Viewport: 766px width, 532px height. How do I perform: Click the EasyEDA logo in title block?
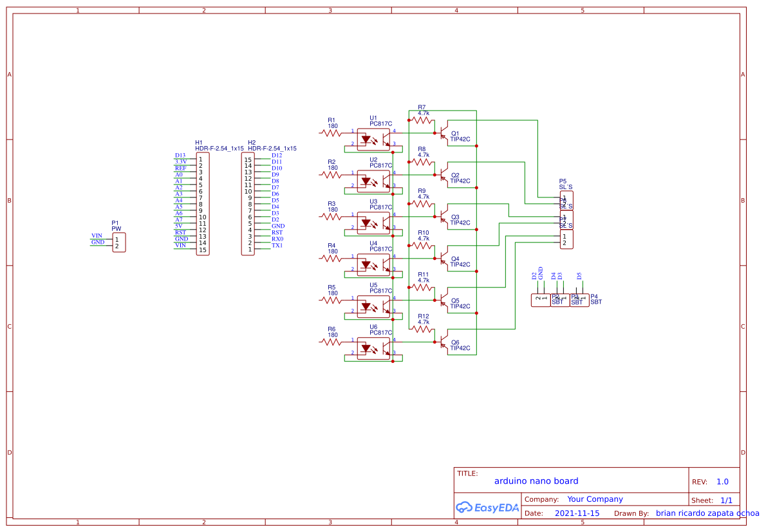click(487, 508)
